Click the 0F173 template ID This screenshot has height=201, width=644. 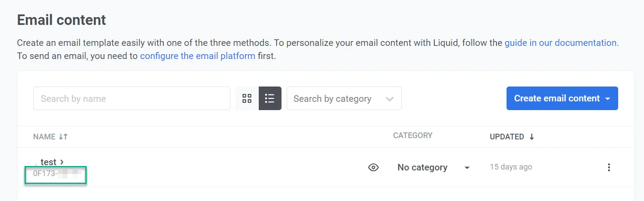tap(45, 173)
